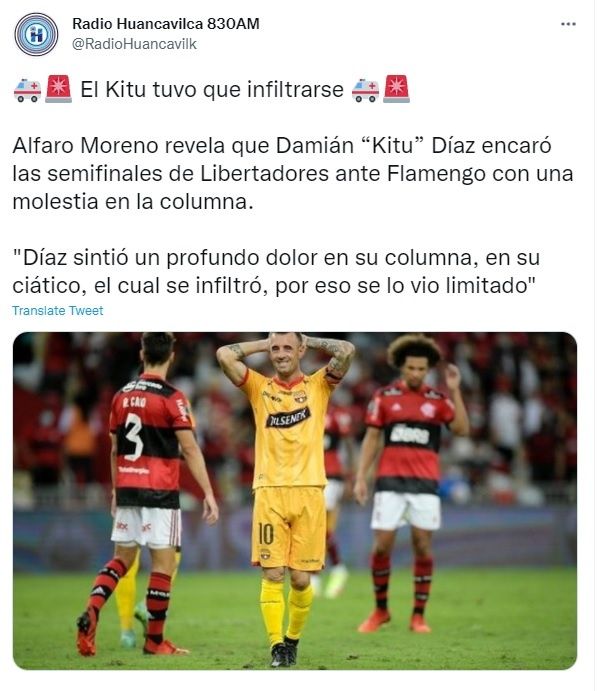The image size is (603, 691).
Task: Click the paragraph starting 'Alfaro Moreno revela'
Action: tap(293, 174)
